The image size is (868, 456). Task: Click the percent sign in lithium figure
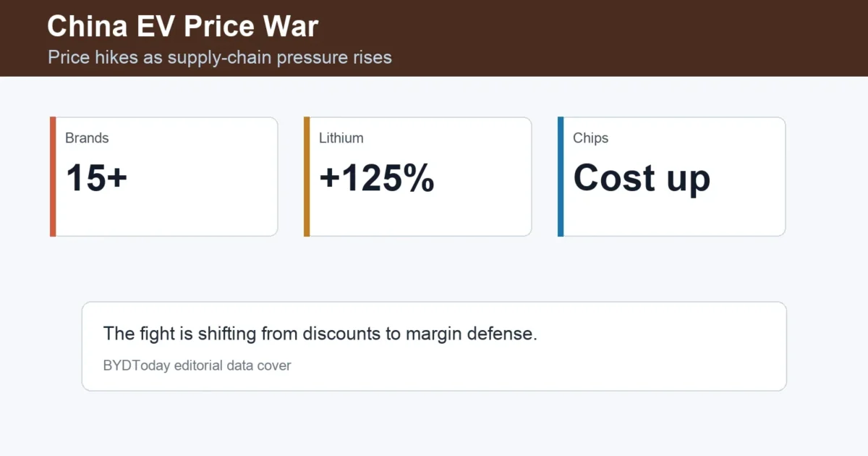pyautogui.click(x=420, y=178)
